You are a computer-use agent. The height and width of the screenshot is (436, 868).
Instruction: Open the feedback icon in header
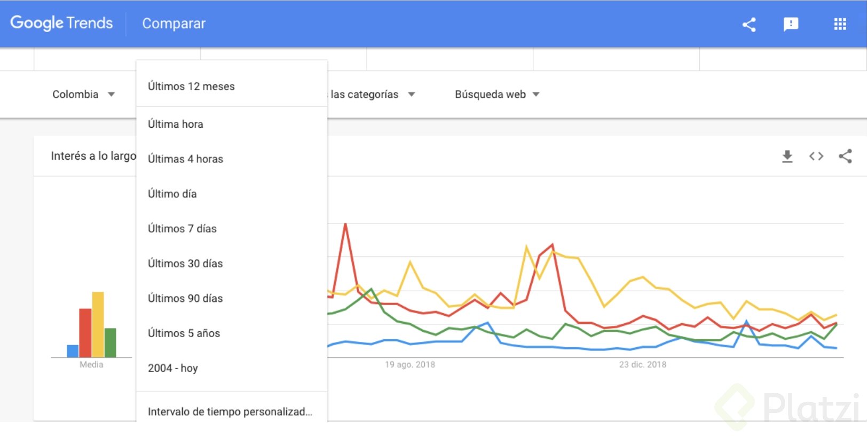coord(791,24)
